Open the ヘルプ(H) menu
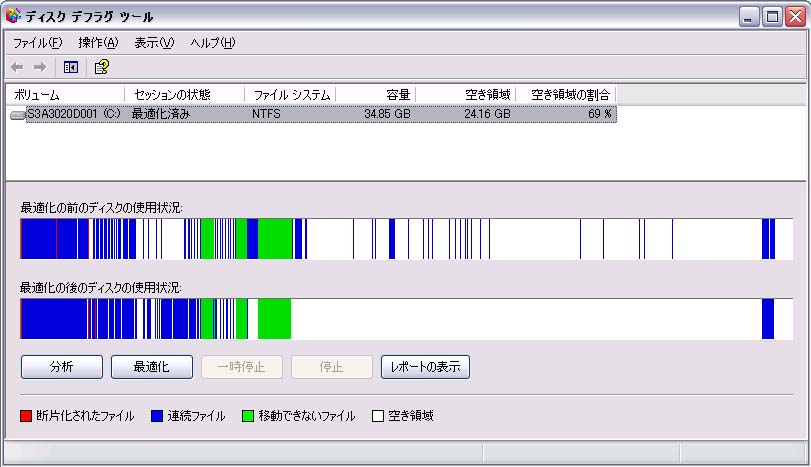Viewport: 811px width, 467px height. click(x=213, y=43)
